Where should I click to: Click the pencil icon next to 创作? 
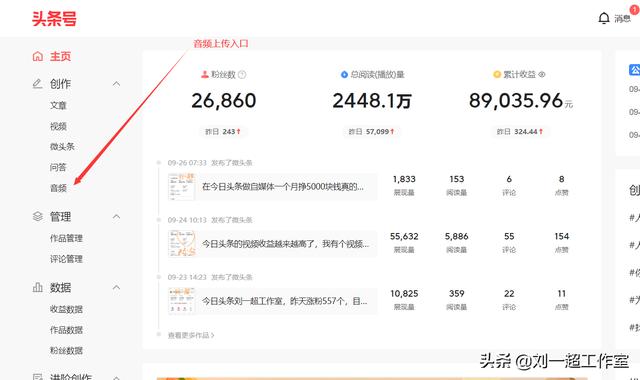point(38,84)
